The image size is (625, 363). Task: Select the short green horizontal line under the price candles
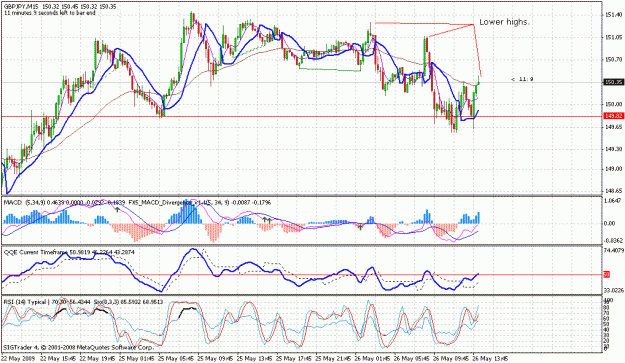pos(330,70)
